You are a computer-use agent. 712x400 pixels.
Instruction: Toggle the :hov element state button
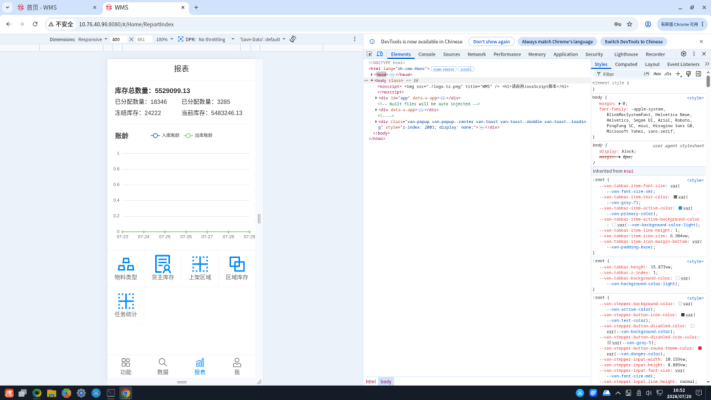coord(657,74)
